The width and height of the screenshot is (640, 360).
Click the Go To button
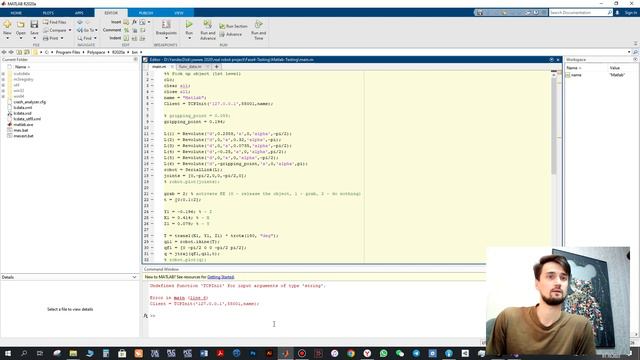[x=86, y=30]
